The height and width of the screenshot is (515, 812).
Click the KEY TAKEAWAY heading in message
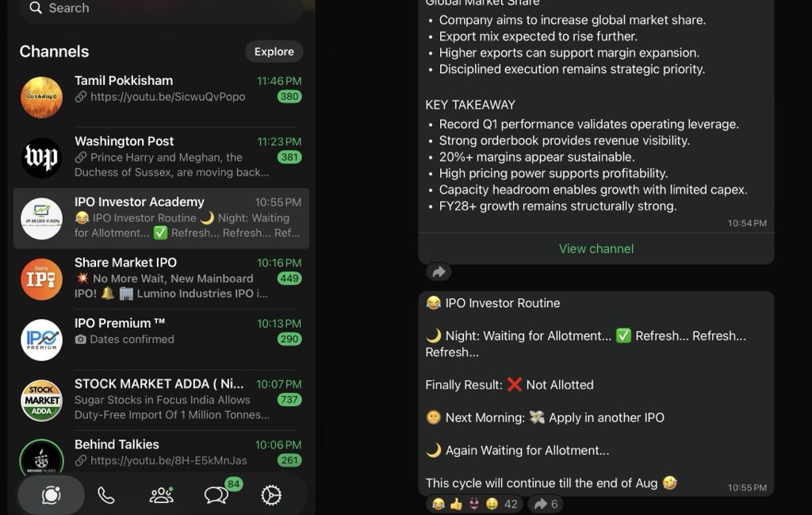(x=470, y=105)
